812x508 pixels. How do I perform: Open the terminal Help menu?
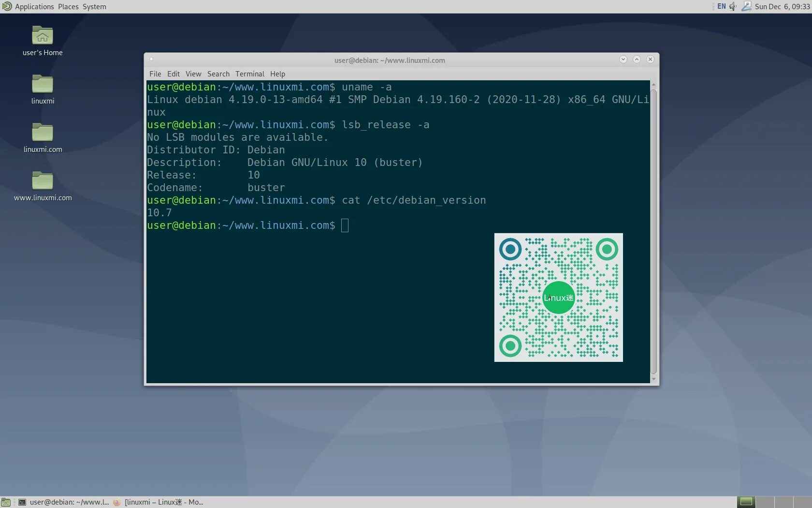coord(277,74)
